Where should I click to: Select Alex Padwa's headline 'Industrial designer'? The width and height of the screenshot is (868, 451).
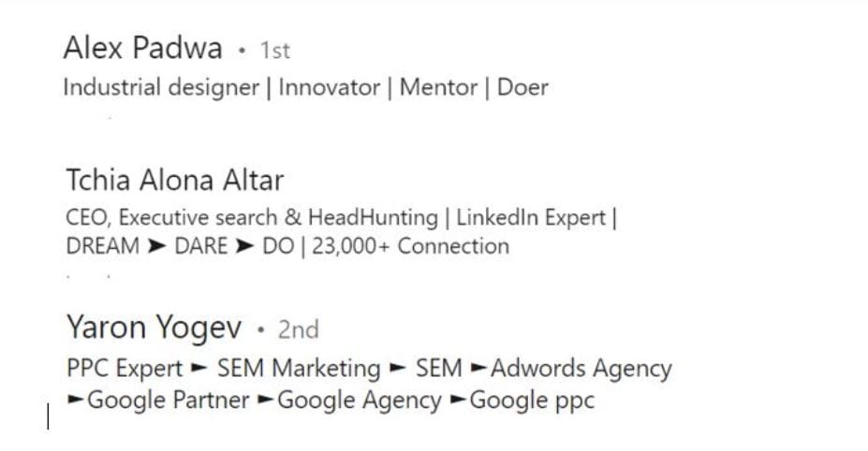coord(161,87)
